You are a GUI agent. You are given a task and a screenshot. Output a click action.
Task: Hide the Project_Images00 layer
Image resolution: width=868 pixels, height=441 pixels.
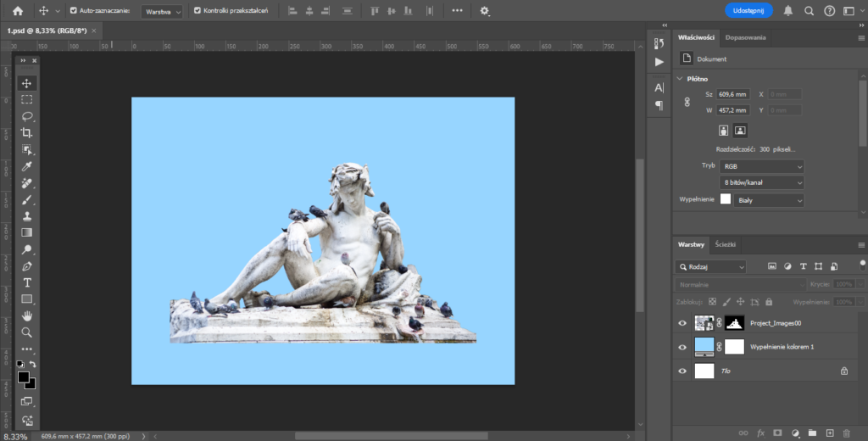point(682,323)
